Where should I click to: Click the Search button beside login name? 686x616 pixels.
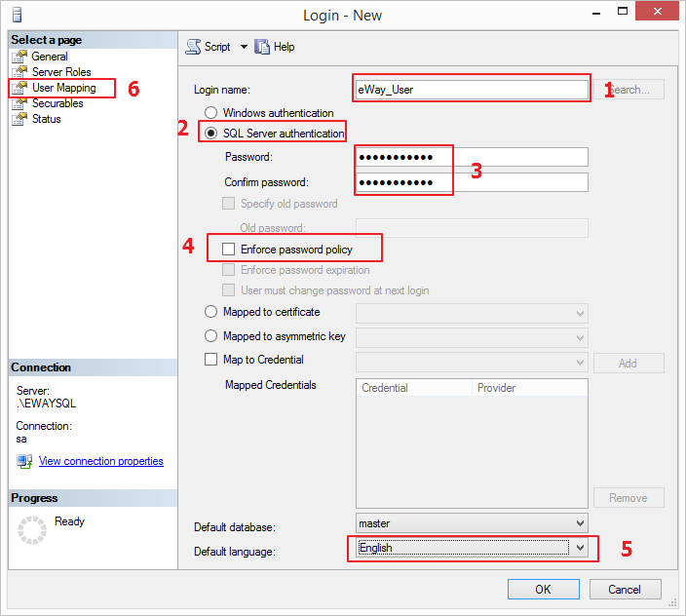[629, 90]
